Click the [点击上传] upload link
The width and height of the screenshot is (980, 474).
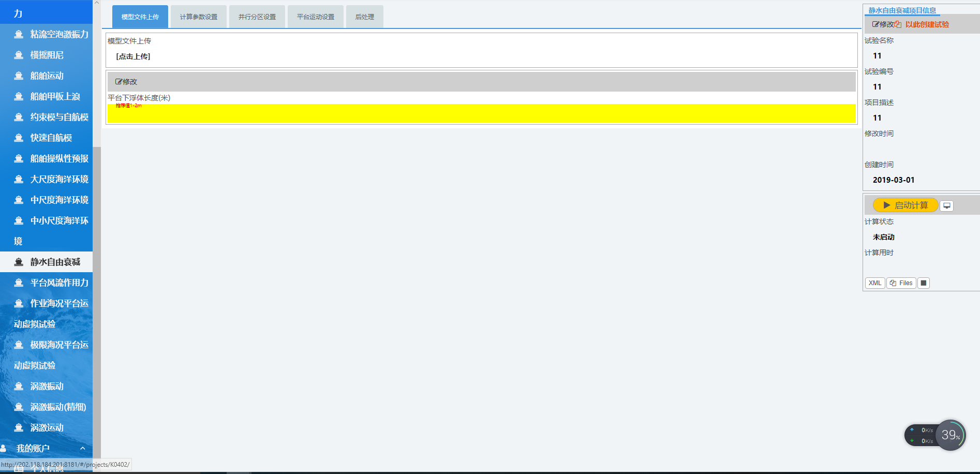click(x=133, y=56)
